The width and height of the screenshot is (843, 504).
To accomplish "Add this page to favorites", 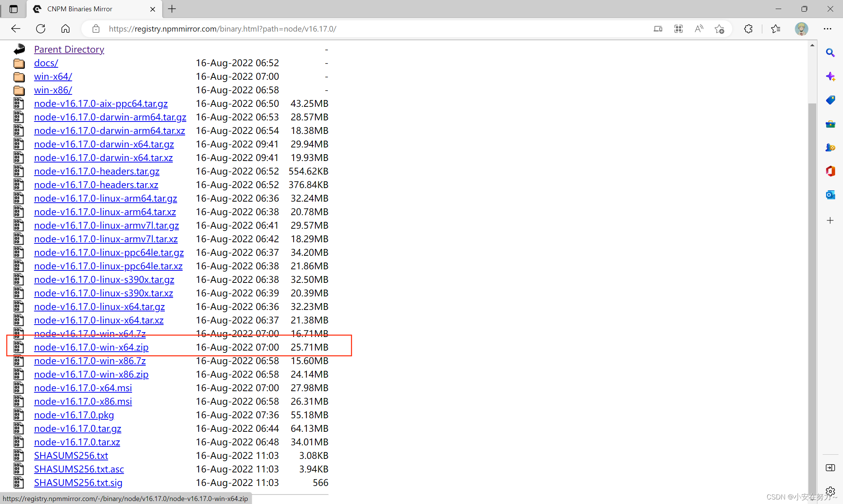I will (x=720, y=29).
